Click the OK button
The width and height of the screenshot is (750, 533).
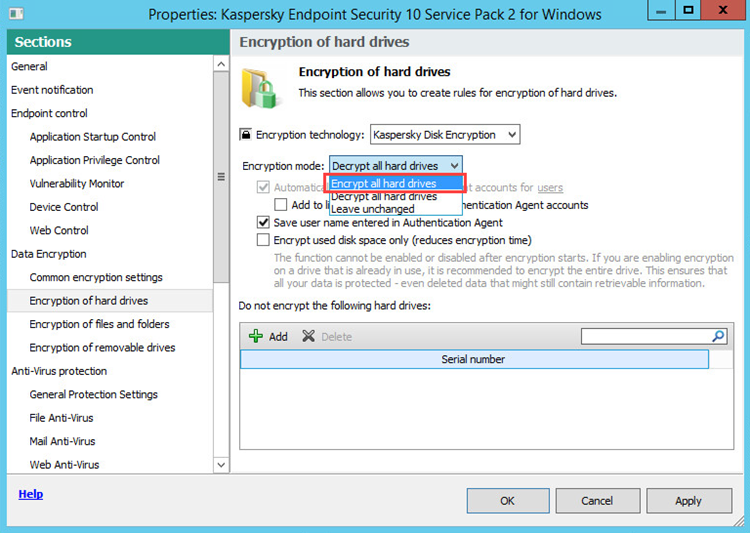(508, 501)
